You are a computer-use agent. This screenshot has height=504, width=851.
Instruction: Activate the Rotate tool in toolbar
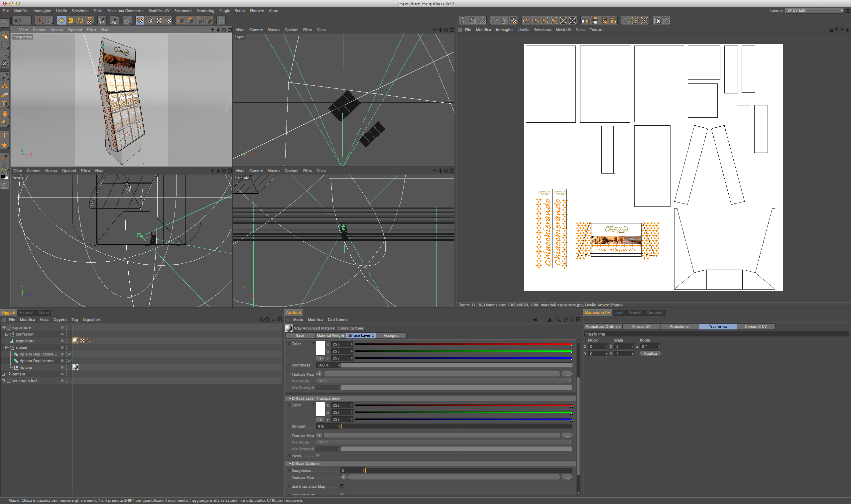tap(80, 21)
